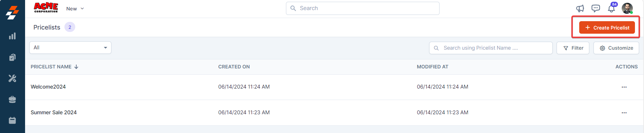Open the analytics bar chart sidebar icon
644x133 pixels.
coord(13,36)
